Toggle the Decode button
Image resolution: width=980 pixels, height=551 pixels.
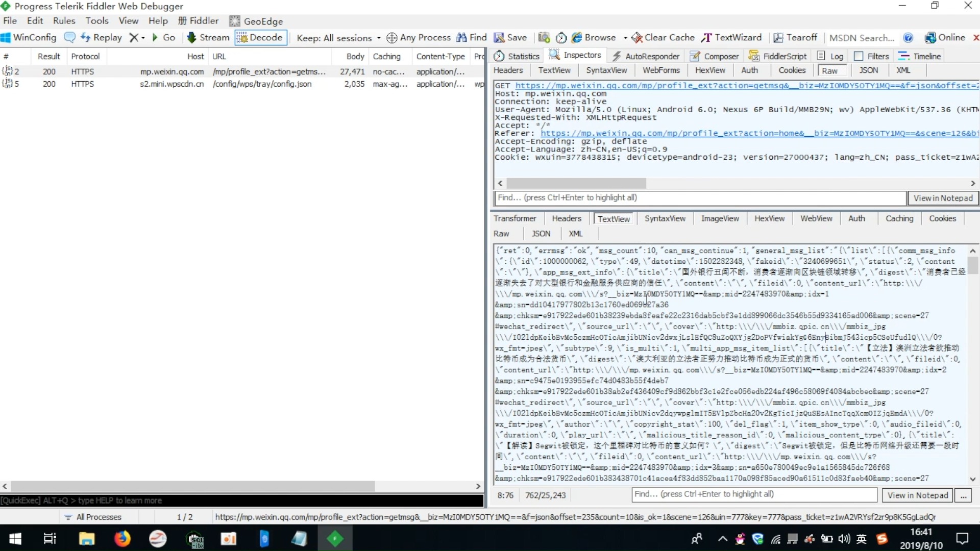260,37
